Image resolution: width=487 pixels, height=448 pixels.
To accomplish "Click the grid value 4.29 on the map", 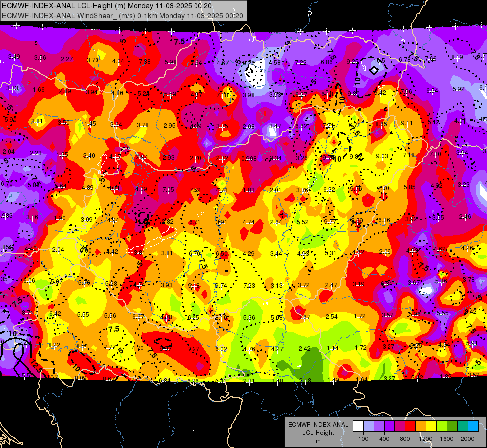I will (x=248, y=254).
